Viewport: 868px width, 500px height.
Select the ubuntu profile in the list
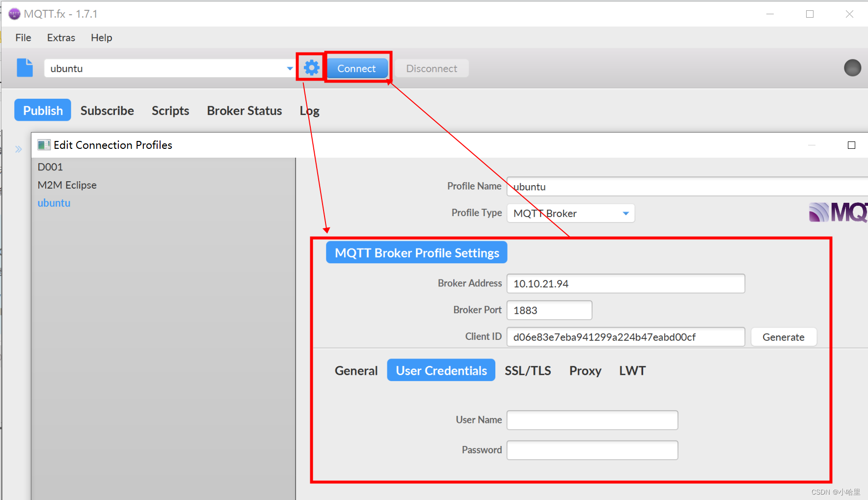(163, 203)
